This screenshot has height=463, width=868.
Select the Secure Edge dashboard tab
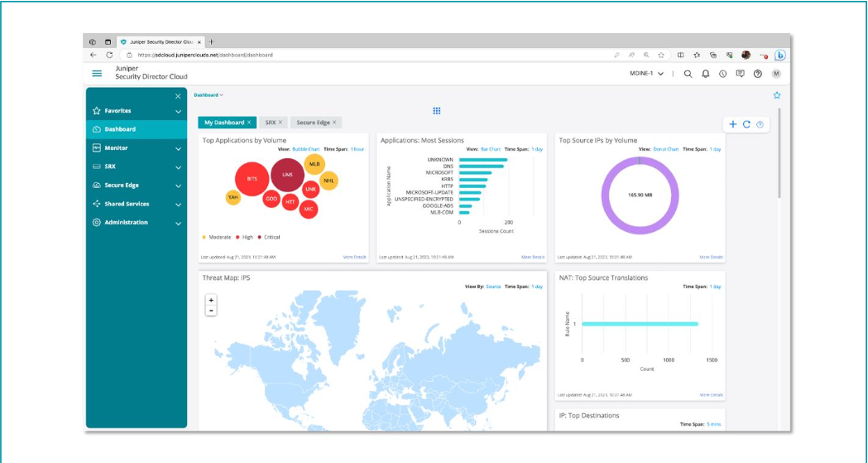313,123
